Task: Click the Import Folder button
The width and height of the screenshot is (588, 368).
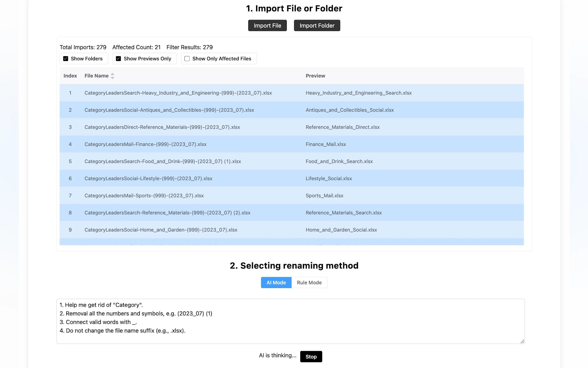Action: click(317, 25)
